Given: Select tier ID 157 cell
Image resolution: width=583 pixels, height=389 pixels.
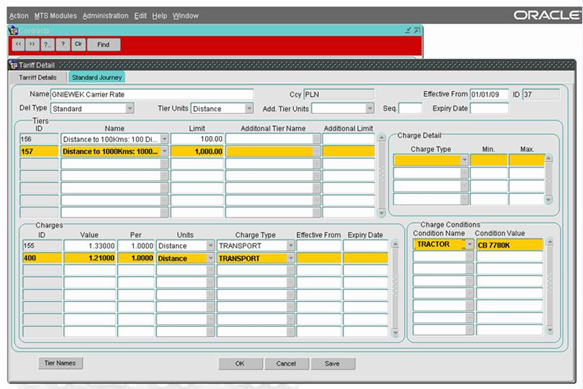Looking at the screenshot, I should (39, 151).
